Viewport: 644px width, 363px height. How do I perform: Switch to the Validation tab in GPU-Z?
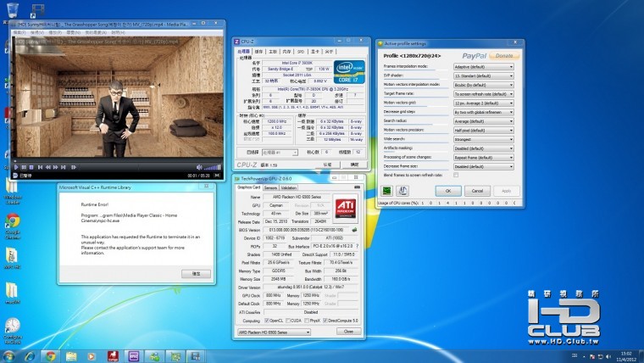pyautogui.click(x=289, y=187)
